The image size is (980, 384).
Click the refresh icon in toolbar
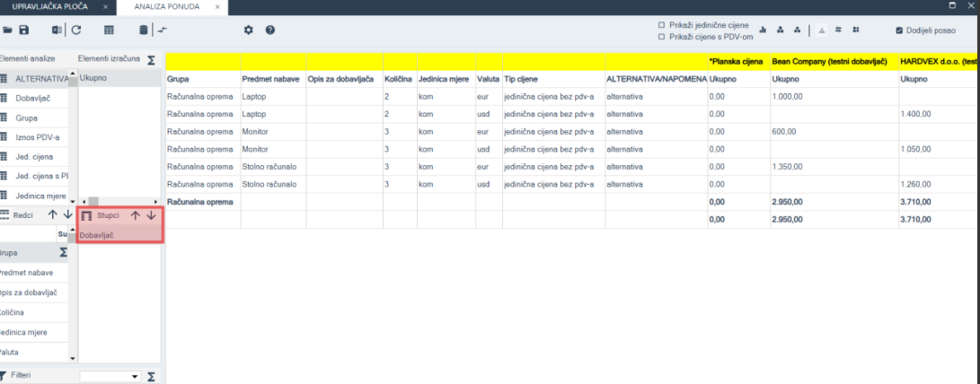tap(76, 30)
